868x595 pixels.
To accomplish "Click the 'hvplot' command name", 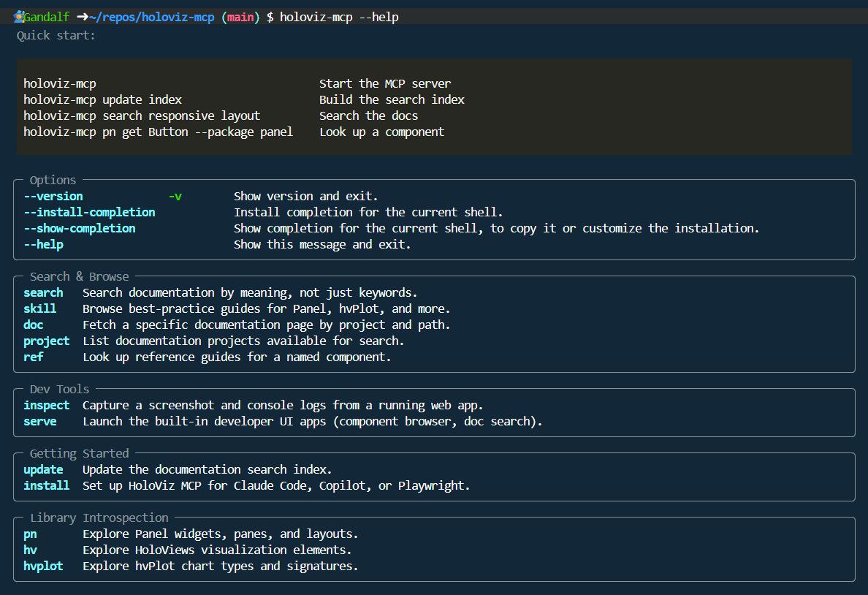I will 43,566.
